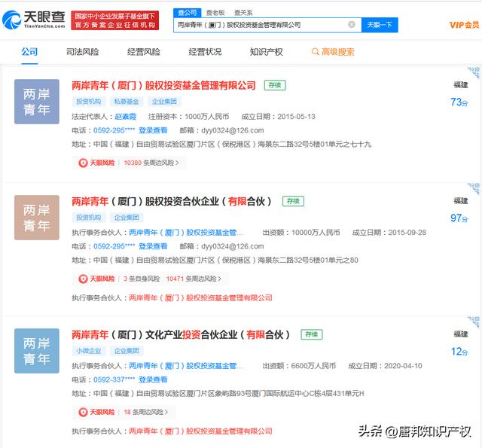The height and width of the screenshot is (448, 482).
Task: Click the corner QR icon of second result
Action: pyautogui.click(x=474, y=189)
